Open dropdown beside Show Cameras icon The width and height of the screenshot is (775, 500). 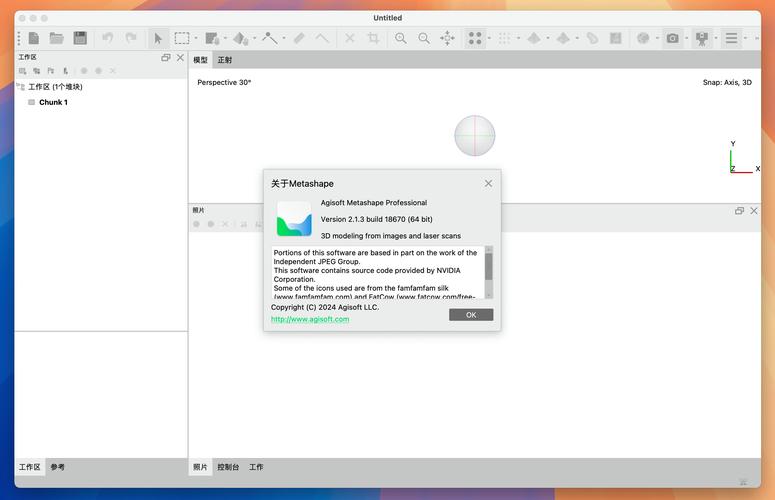click(x=687, y=38)
